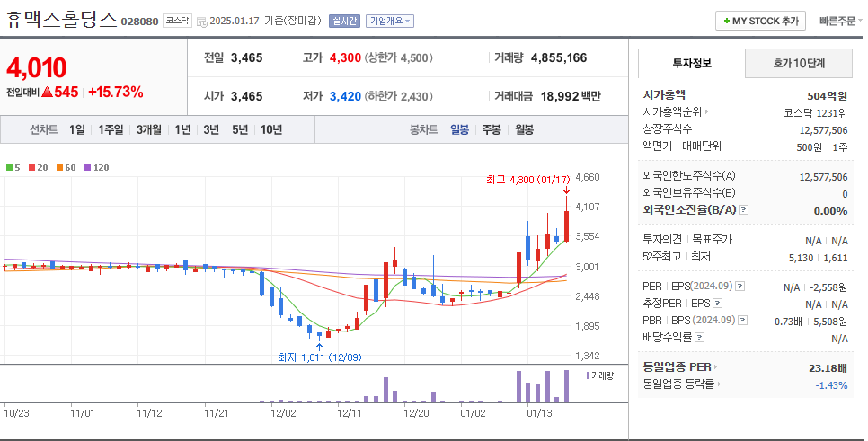Click the help icon beside PER EPS(2024.09)
This screenshot has width=868, height=441.
pyautogui.click(x=740, y=287)
